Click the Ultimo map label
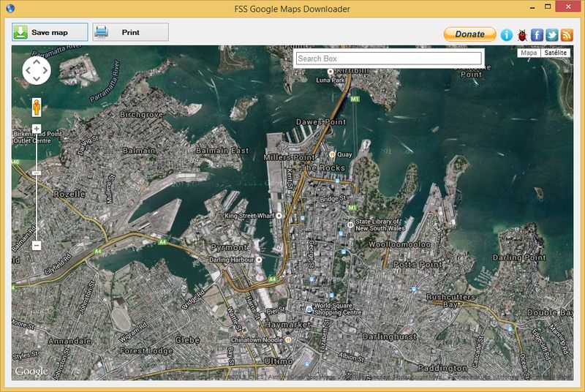The image size is (585, 392). coord(279,361)
